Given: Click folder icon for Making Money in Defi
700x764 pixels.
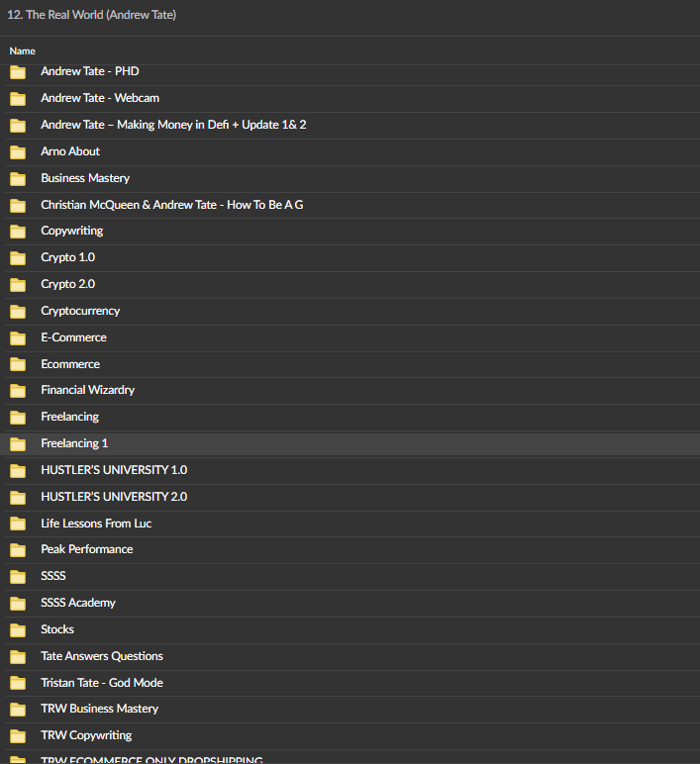Looking at the screenshot, I should click(x=18, y=126).
